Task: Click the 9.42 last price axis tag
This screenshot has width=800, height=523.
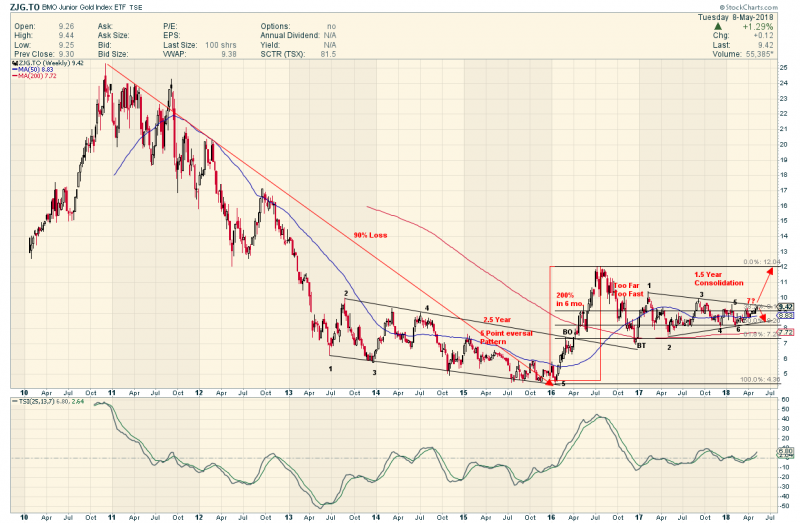Action: tap(786, 307)
